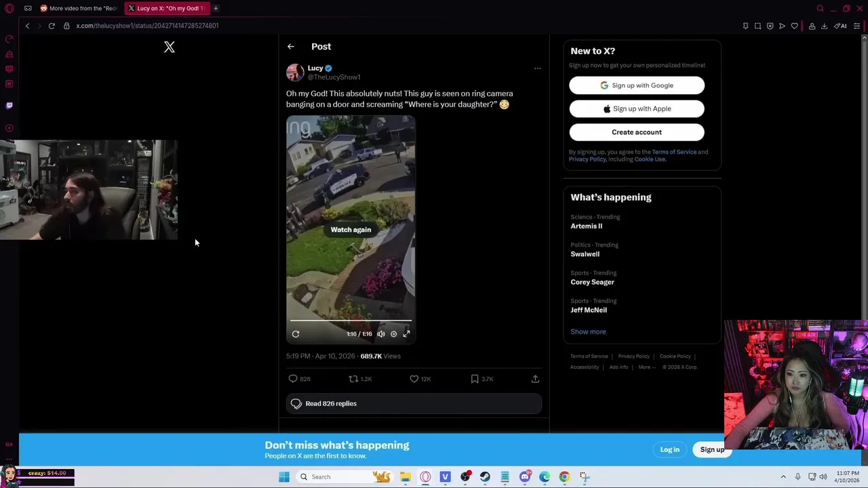Click Show more under What's happening
The width and height of the screenshot is (868, 488).
coord(588,331)
